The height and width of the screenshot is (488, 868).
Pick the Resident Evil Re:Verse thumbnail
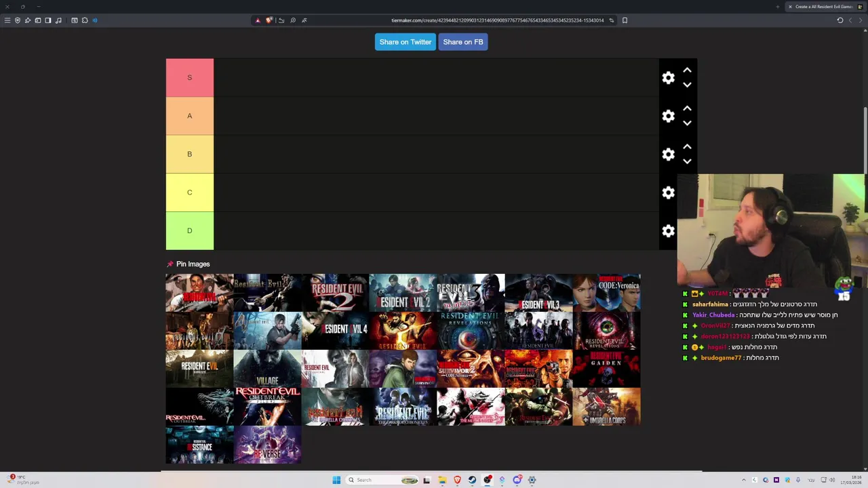coord(267,445)
